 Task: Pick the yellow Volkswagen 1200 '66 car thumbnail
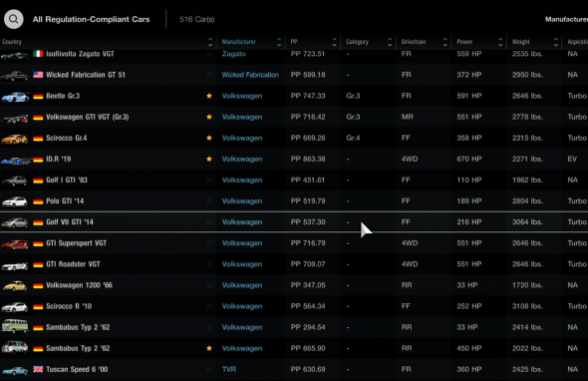pyautogui.click(x=15, y=286)
